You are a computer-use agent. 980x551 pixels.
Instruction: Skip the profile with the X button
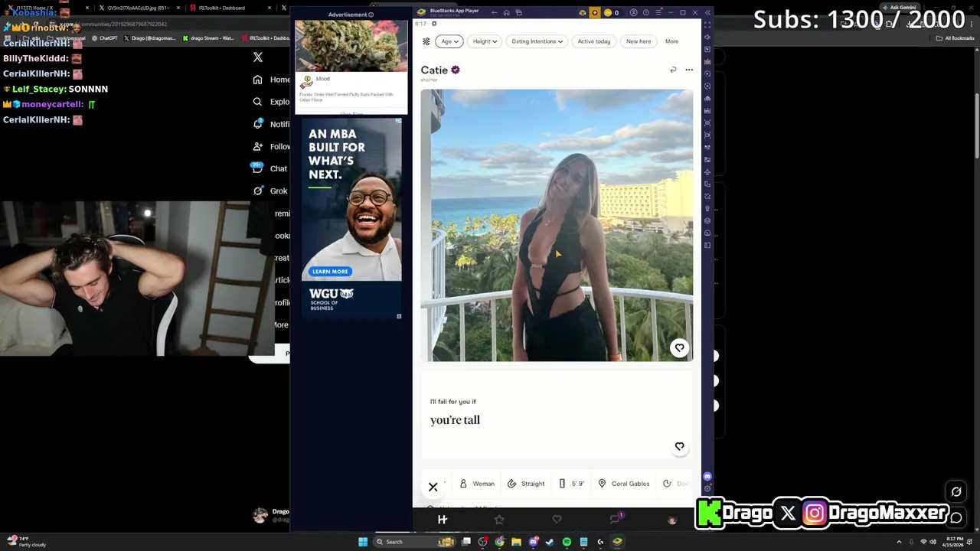(433, 487)
